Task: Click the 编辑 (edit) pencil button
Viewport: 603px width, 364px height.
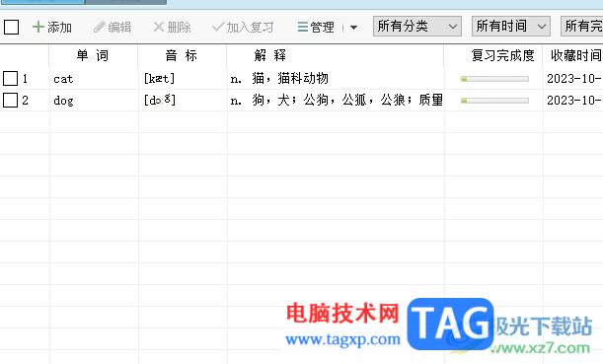Action: click(113, 27)
